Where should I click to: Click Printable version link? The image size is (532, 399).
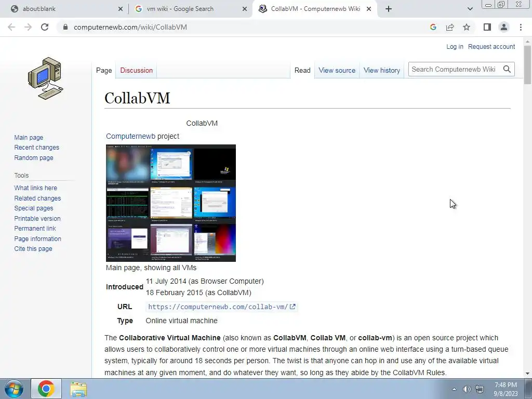pos(37,219)
